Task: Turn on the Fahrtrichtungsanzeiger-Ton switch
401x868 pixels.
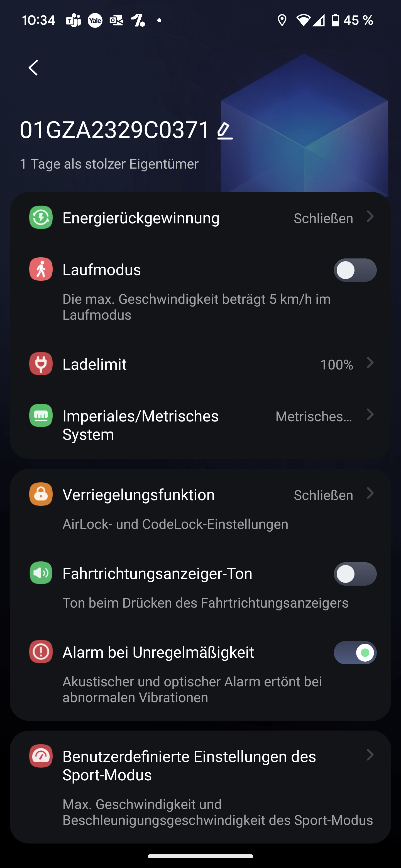Action: 355,574
